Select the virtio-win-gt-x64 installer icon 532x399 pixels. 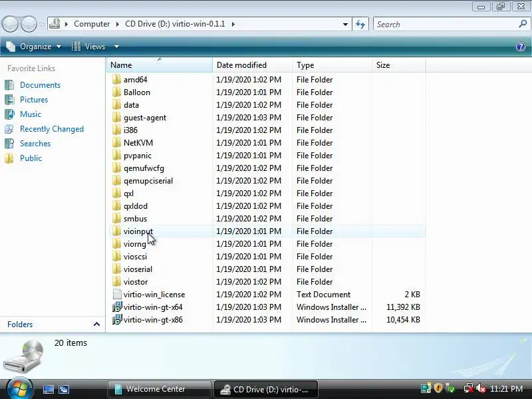(x=117, y=307)
